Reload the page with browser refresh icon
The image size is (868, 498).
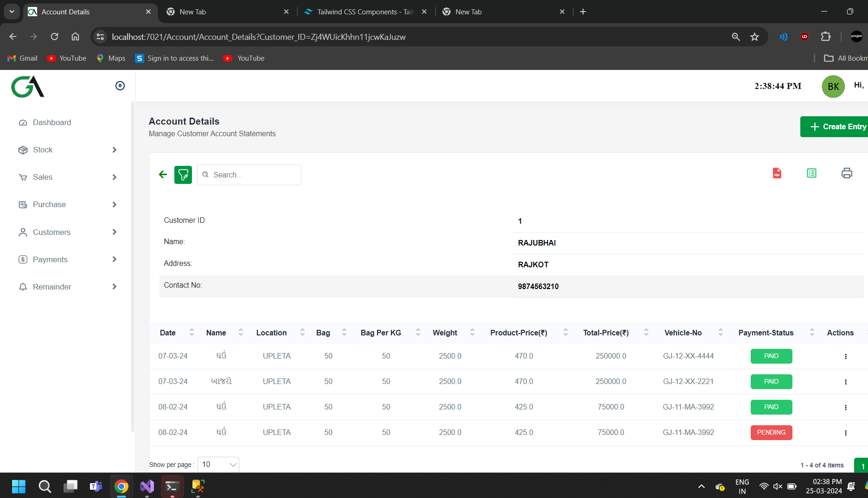(x=54, y=37)
